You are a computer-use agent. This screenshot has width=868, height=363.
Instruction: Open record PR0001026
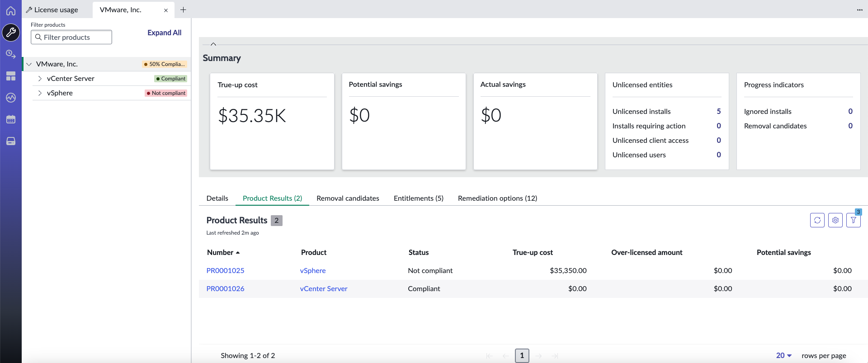pyautogui.click(x=225, y=288)
